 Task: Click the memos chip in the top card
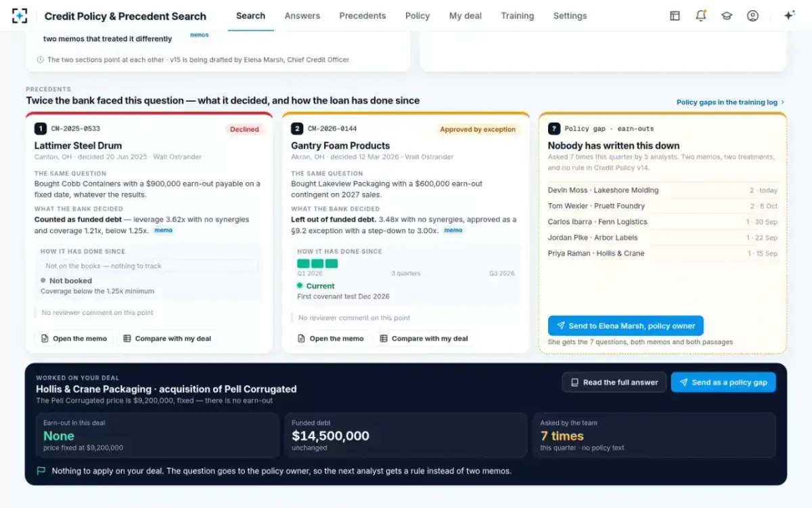200,35
